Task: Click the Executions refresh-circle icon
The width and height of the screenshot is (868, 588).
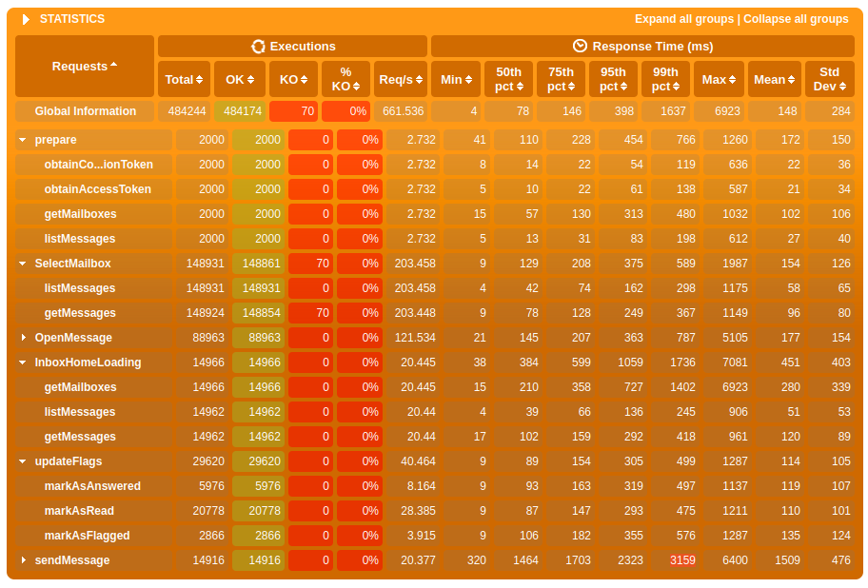Action: pos(258,47)
